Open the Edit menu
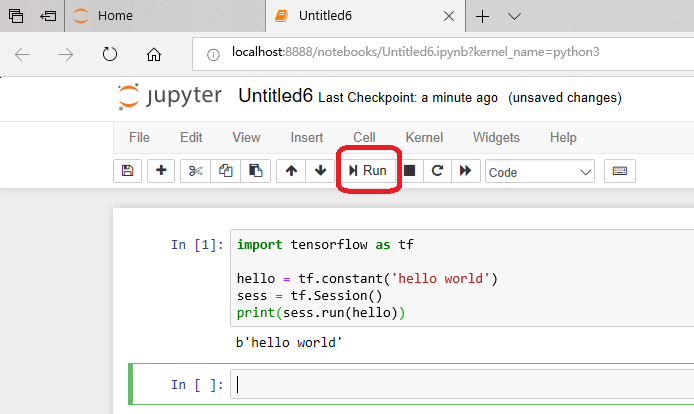Viewport: 694px width, 414px height. pyautogui.click(x=191, y=138)
